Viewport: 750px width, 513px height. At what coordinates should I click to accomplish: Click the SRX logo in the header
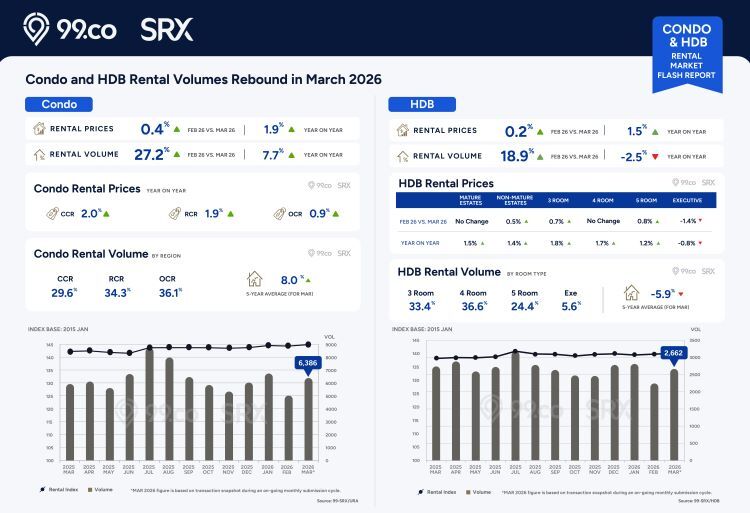(x=167, y=28)
